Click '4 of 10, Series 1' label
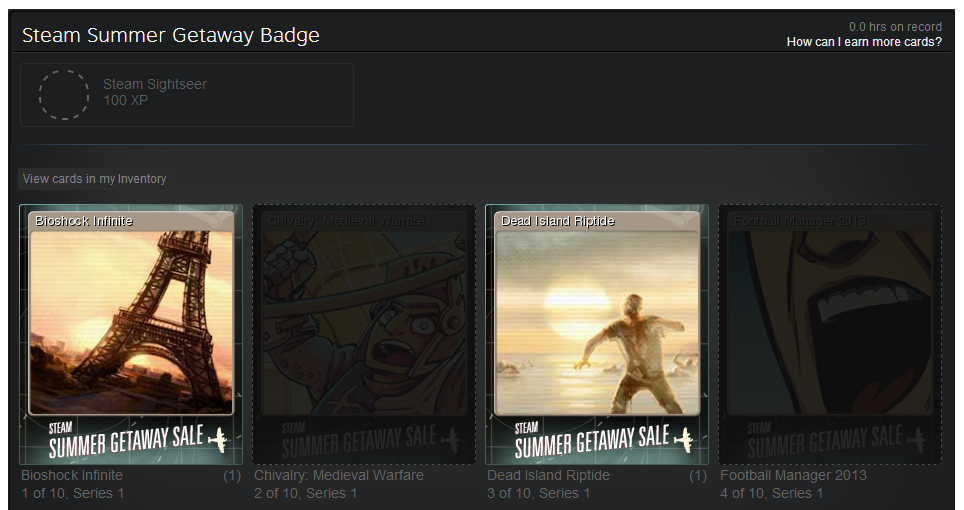 pos(772,493)
